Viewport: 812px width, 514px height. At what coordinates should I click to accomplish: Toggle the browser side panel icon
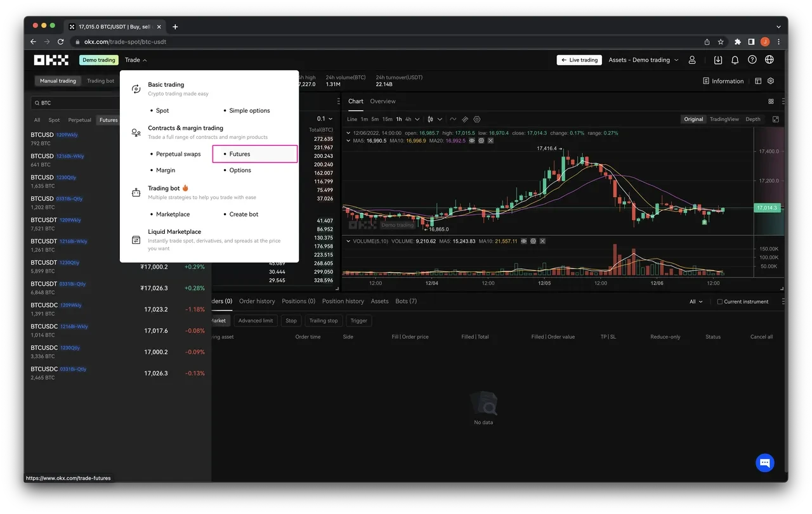[x=751, y=42]
